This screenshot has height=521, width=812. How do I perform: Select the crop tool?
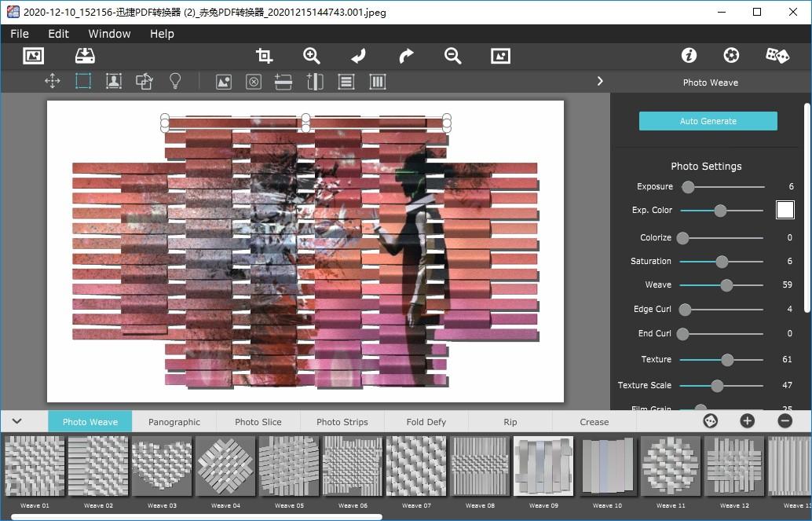coord(264,56)
